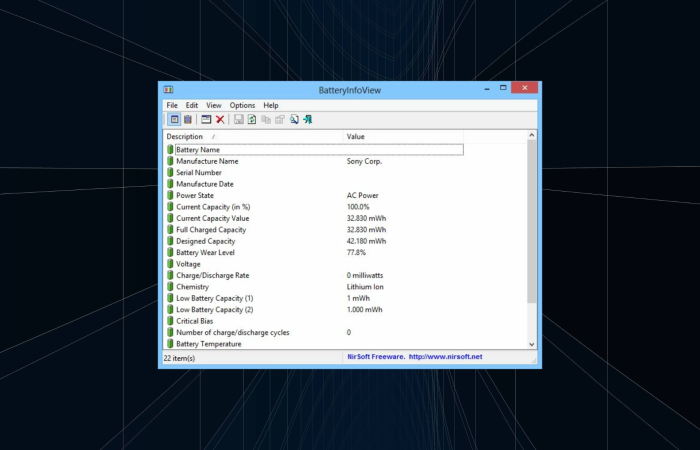Viewport: 700px width, 450px height.
Task: Select the Voltage row
Action: 315,264
